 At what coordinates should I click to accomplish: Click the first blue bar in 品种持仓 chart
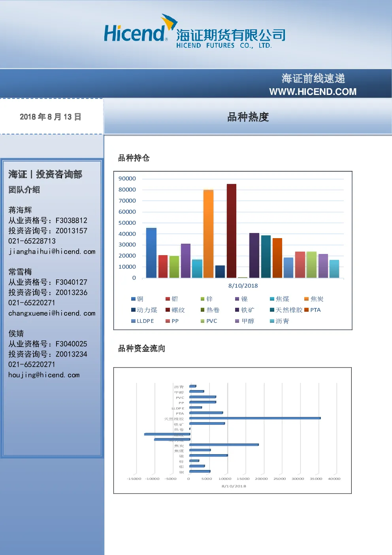point(151,253)
